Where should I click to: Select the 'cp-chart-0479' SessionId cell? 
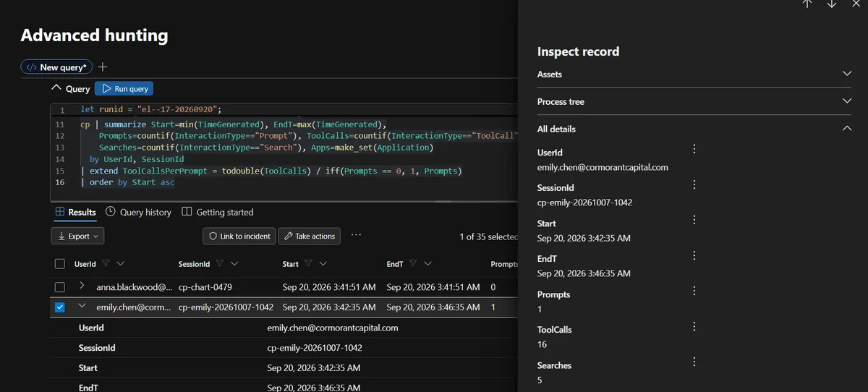coord(205,287)
